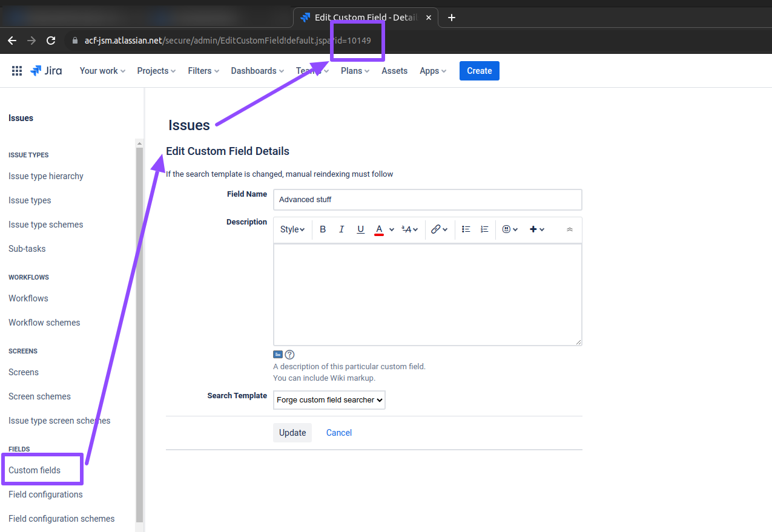This screenshot has height=532, width=772.
Task: Apply underline formatting
Action: click(x=360, y=229)
